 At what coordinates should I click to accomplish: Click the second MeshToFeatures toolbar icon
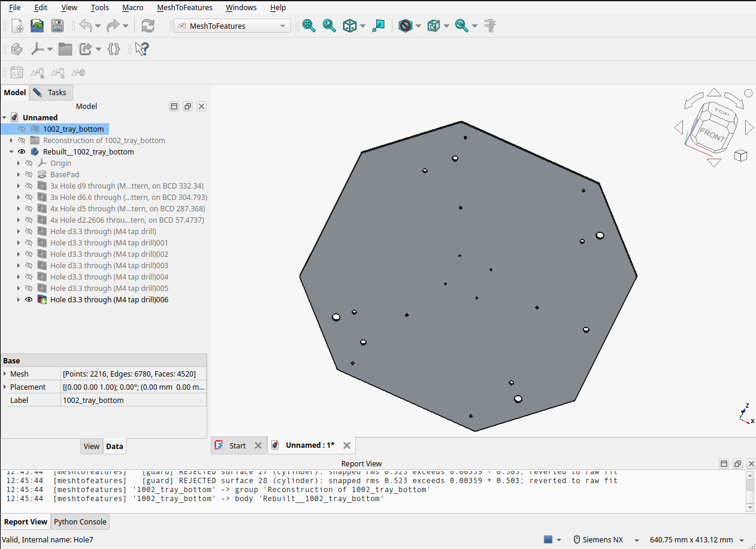pyautogui.click(x=37, y=72)
